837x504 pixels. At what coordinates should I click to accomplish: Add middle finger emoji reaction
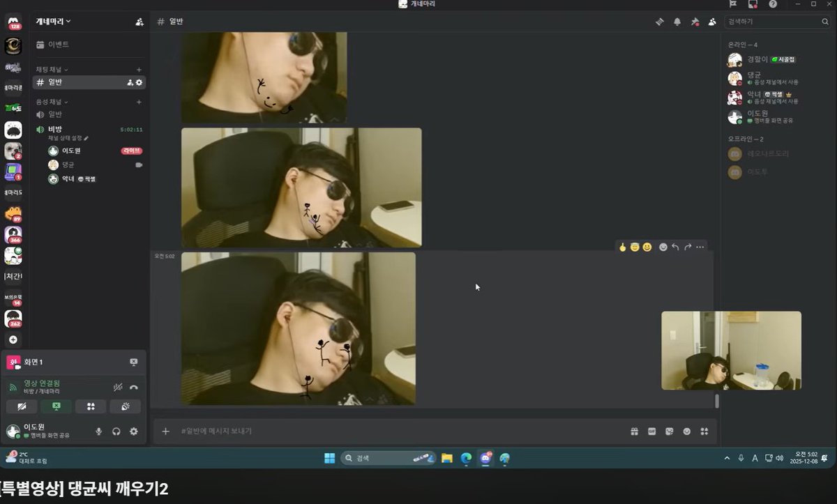tap(623, 247)
